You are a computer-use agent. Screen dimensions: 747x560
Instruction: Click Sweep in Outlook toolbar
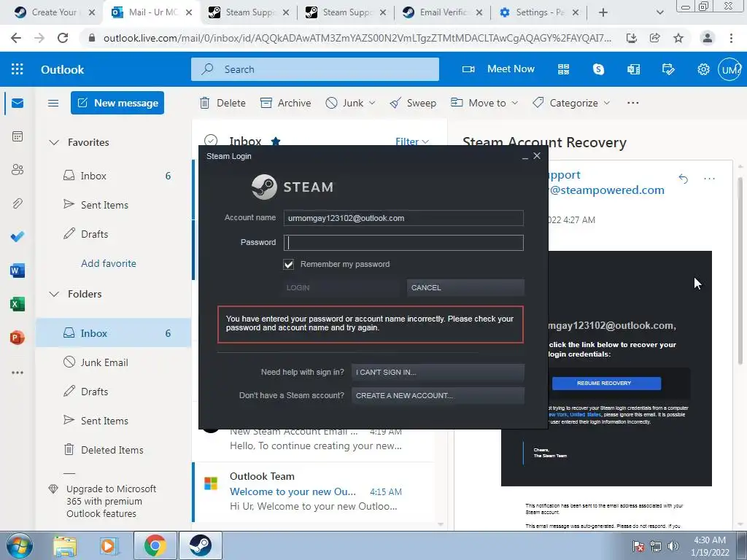click(413, 103)
